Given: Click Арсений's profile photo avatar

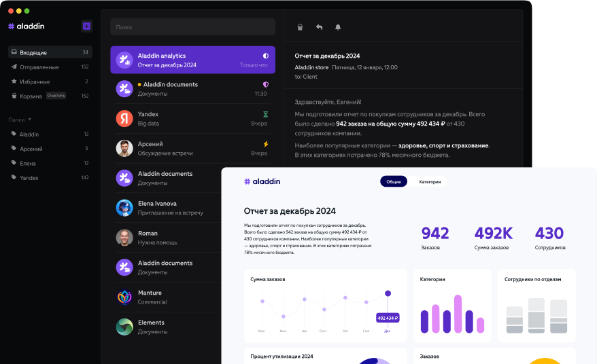Looking at the screenshot, I should pos(124,148).
